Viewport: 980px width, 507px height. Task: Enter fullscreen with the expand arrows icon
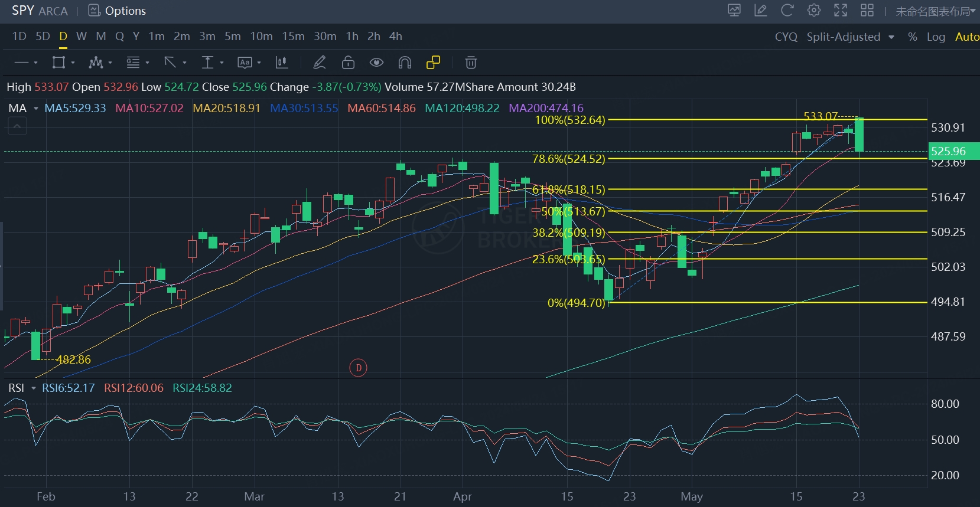click(840, 11)
